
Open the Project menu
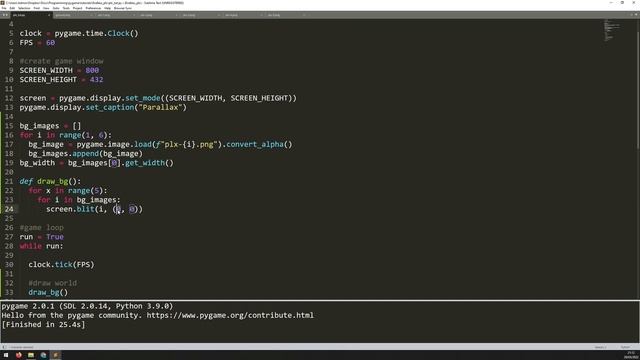point(77,8)
